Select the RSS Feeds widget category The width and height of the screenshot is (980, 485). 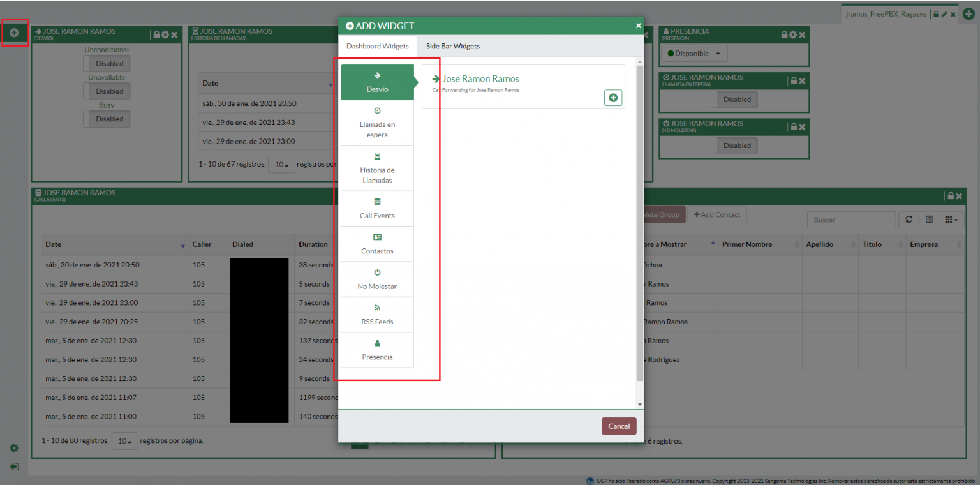[377, 315]
